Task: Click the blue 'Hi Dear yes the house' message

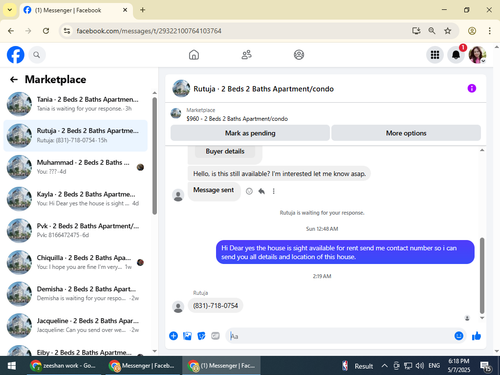Action: (x=345, y=252)
